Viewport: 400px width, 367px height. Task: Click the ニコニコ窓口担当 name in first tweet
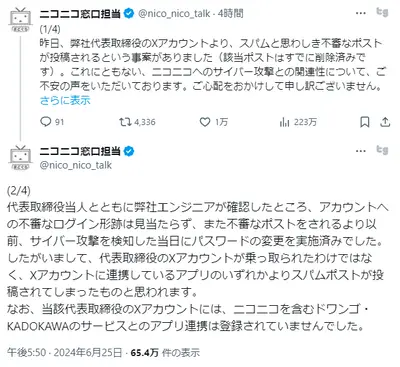pyautogui.click(x=80, y=14)
